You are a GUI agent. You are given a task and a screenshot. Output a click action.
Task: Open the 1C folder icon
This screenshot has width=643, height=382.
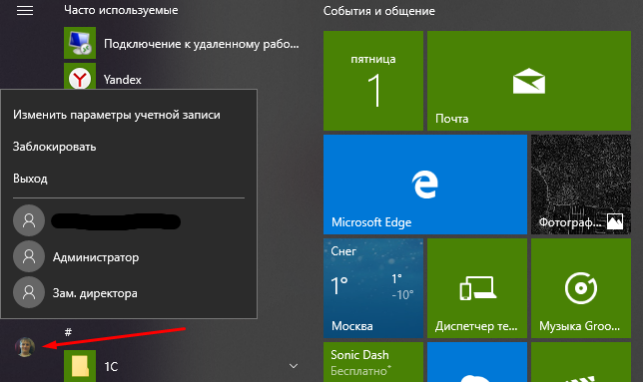[80, 366]
